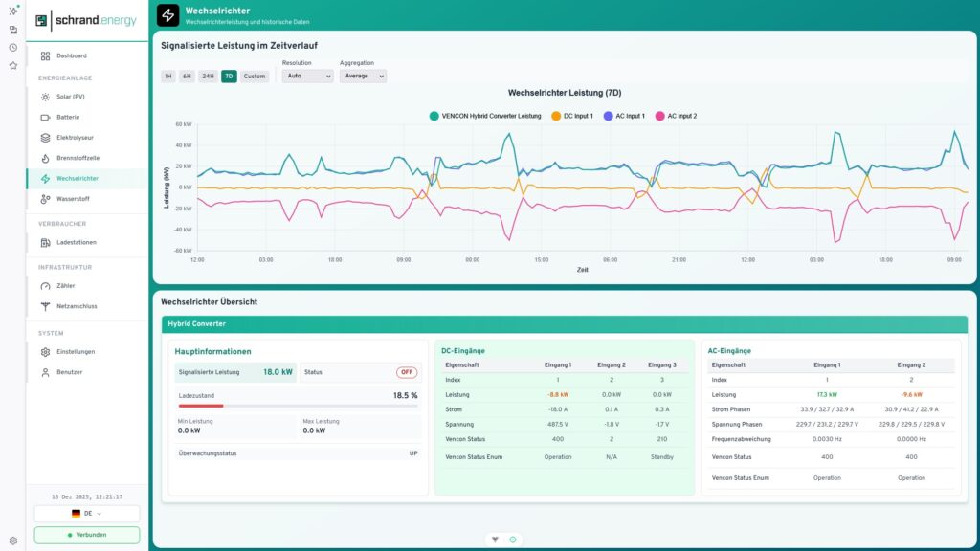This screenshot has width=980, height=551.
Task: Click the Batterie battery icon
Action: [45, 117]
